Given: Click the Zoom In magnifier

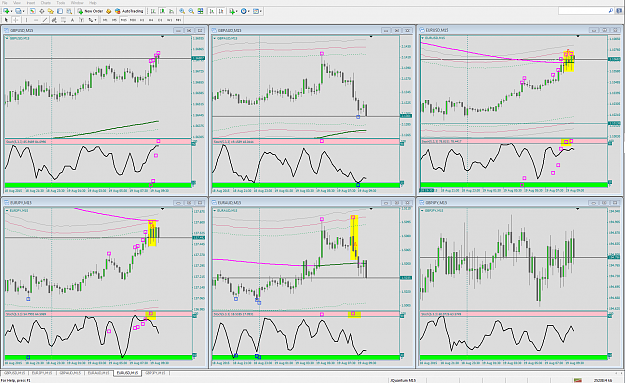Looking at the screenshot, I should tap(182, 11).
